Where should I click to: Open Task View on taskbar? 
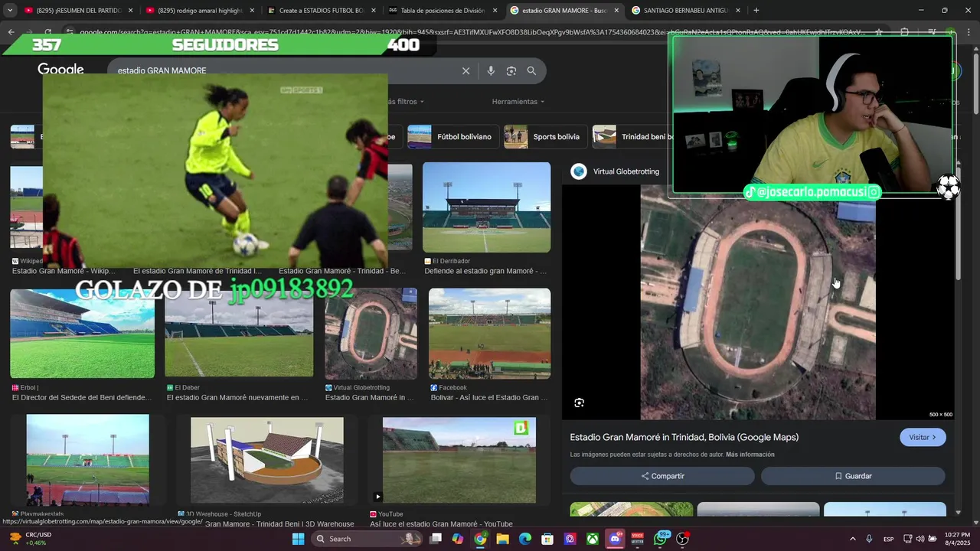pos(436,539)
